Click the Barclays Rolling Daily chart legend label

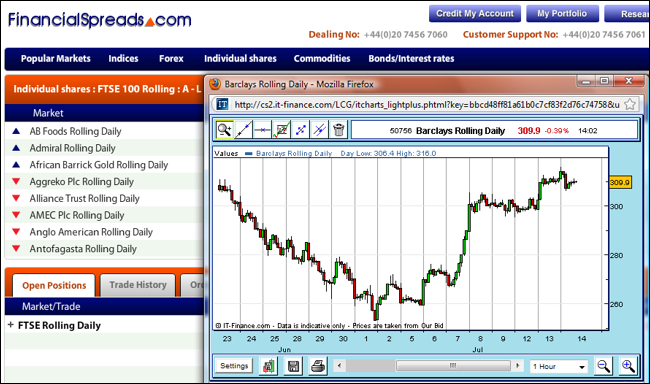[294, 153]
